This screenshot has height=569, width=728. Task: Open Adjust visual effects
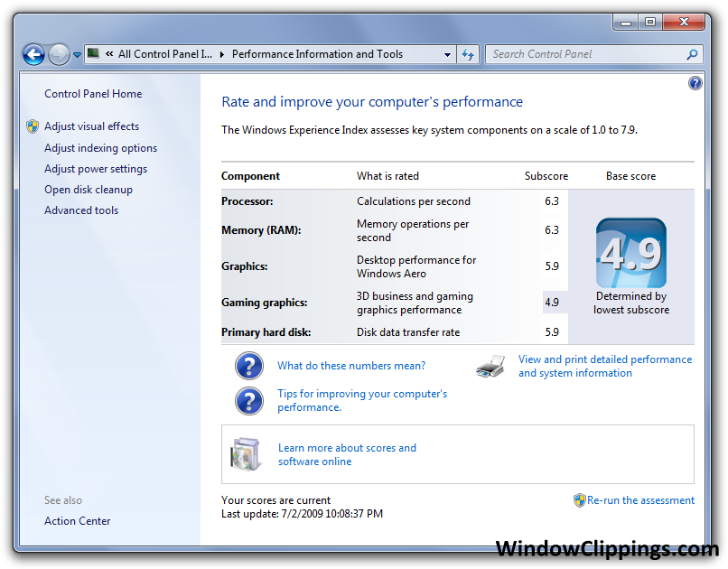(x=91, y=126)
